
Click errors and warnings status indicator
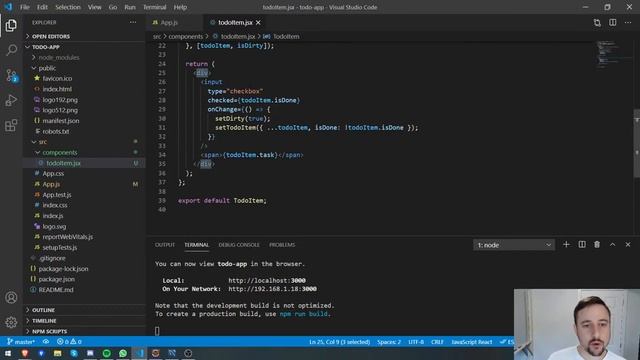click(x=69, y=342)
